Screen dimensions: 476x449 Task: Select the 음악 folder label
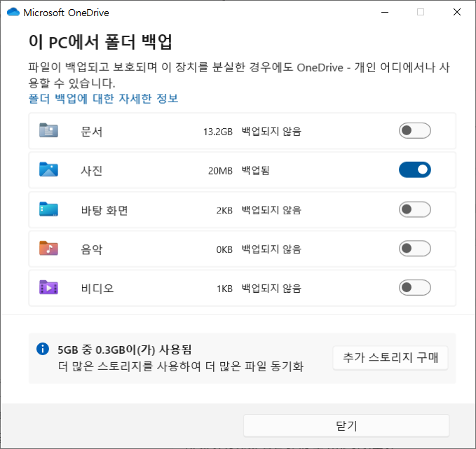click(x=91, y=249)
